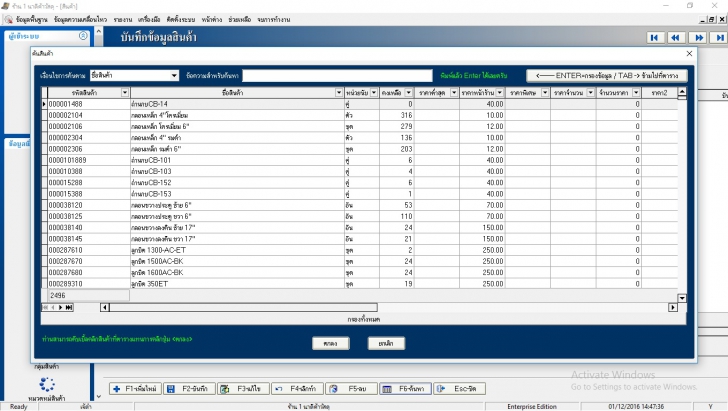Click product 350ET name cell
The height and width of the screenshot is (411, 728).
(237, 284)
